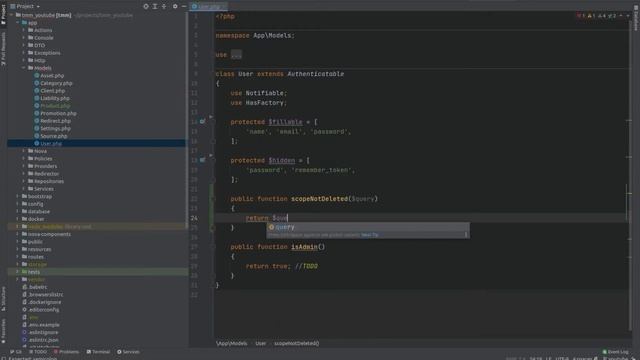Viewport: 640px width, 360px height.
Task: Open the Services tool window button
Action: [128, 351]
